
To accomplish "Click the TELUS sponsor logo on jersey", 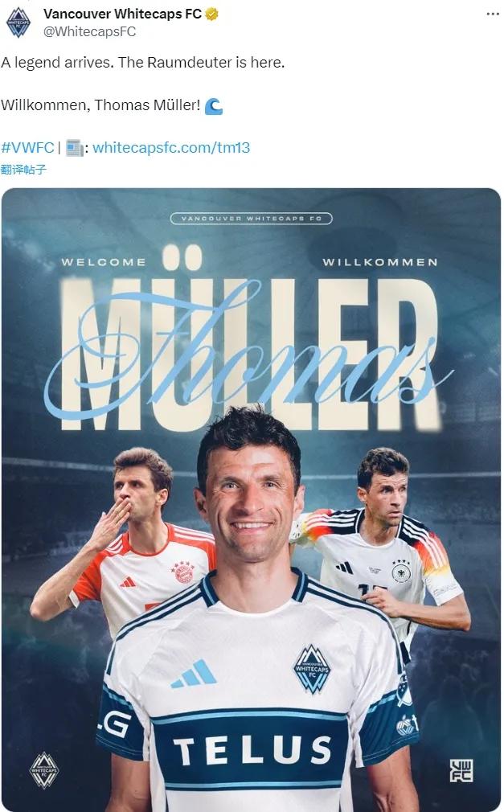I will coord(252,751).
